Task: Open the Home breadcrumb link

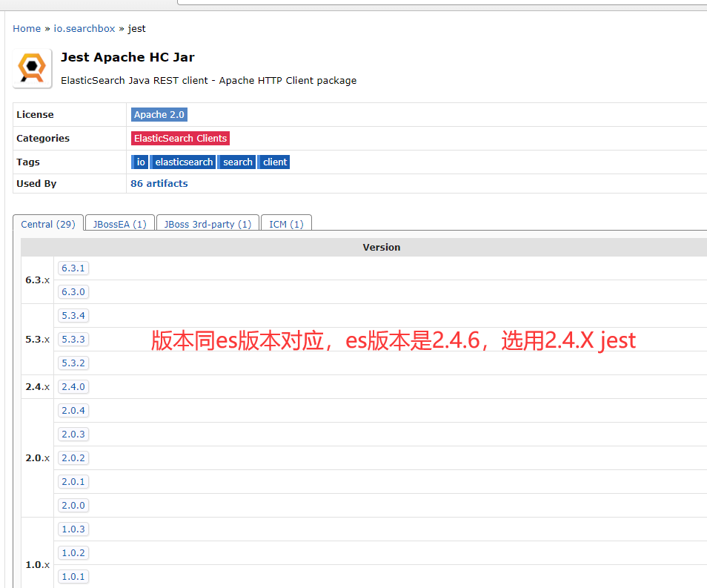Action: [27, 28]
